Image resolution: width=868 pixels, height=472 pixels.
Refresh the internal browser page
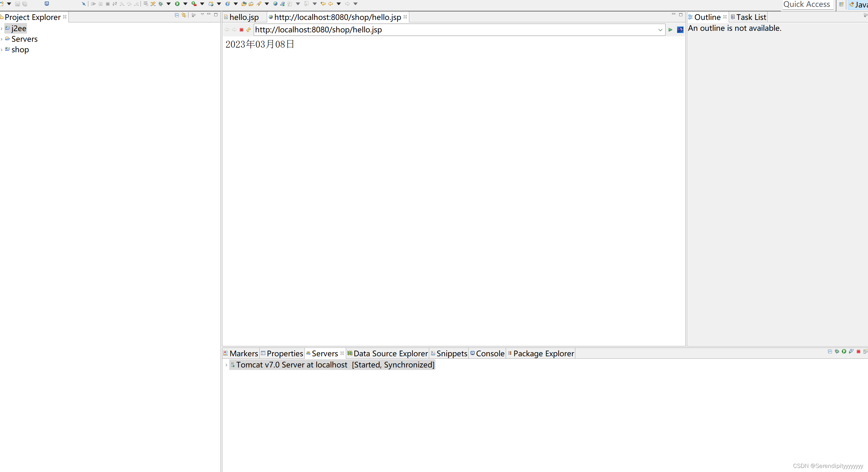pyautogui.click(x=248, y=30)
